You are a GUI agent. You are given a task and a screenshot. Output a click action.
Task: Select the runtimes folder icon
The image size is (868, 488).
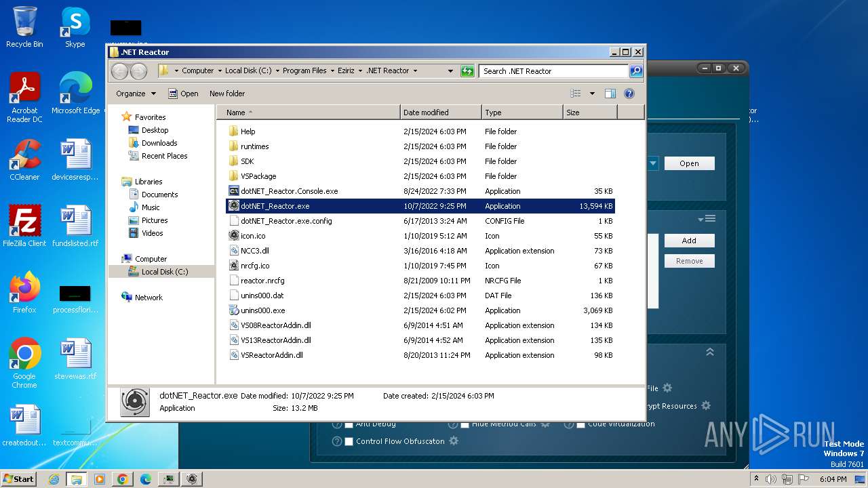234,146
